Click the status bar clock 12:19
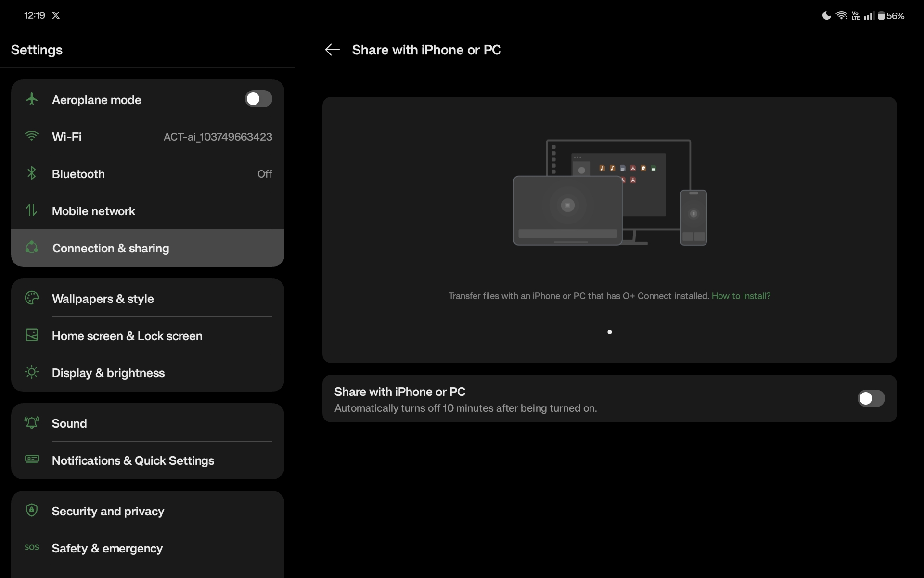This screenshot has width=924, height=578. (35, 15)
